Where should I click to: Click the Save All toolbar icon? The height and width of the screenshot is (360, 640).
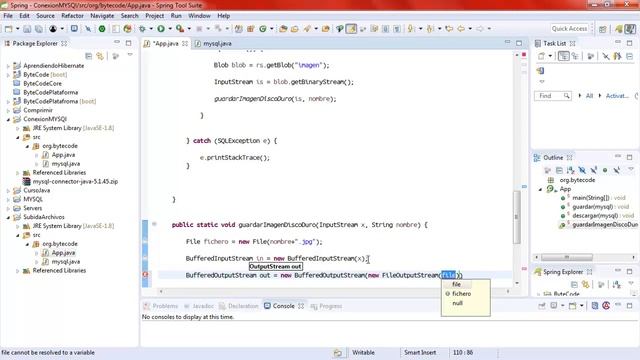(x=39, y=29)
